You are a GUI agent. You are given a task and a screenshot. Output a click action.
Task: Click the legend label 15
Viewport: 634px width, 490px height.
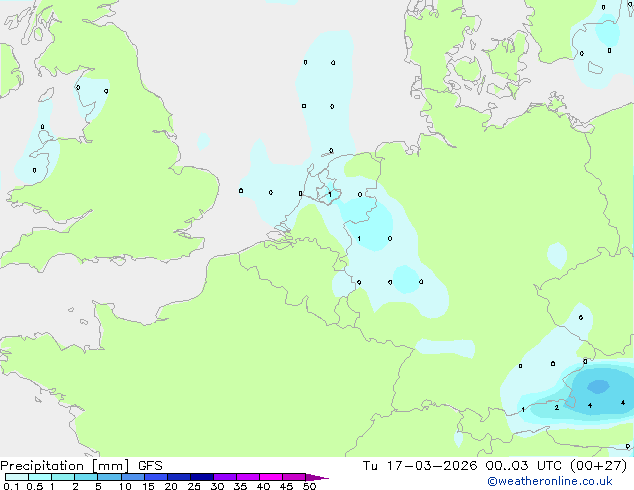[148, 486]
